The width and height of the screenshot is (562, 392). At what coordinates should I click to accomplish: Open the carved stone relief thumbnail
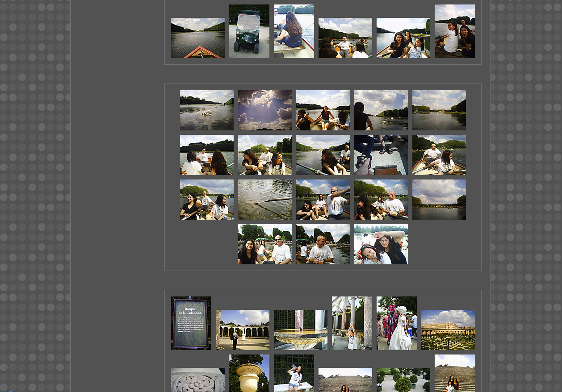[197, 380]
